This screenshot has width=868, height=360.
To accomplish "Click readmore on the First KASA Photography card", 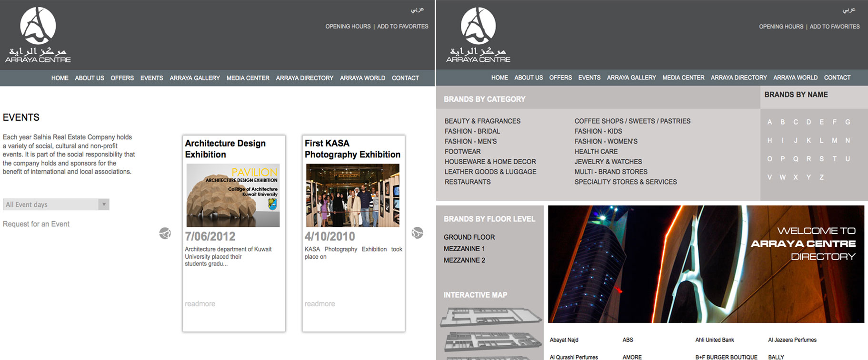I will (x=320, y=304).
